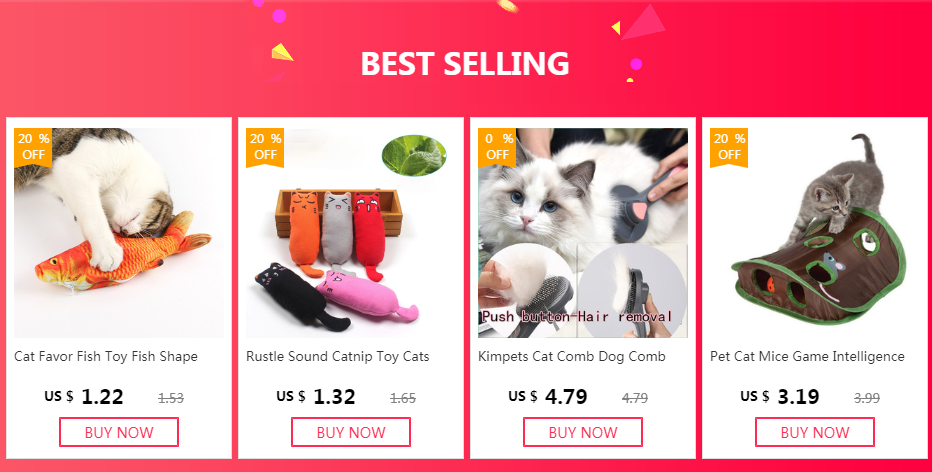Click Buy Now for Pet Cat Mice Game
The image size is (932, 472).
click(x=815, y=432)
